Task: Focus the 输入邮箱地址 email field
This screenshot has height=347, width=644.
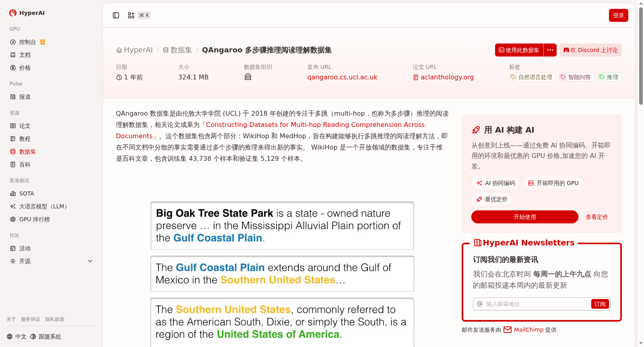Action: [537, 304]
